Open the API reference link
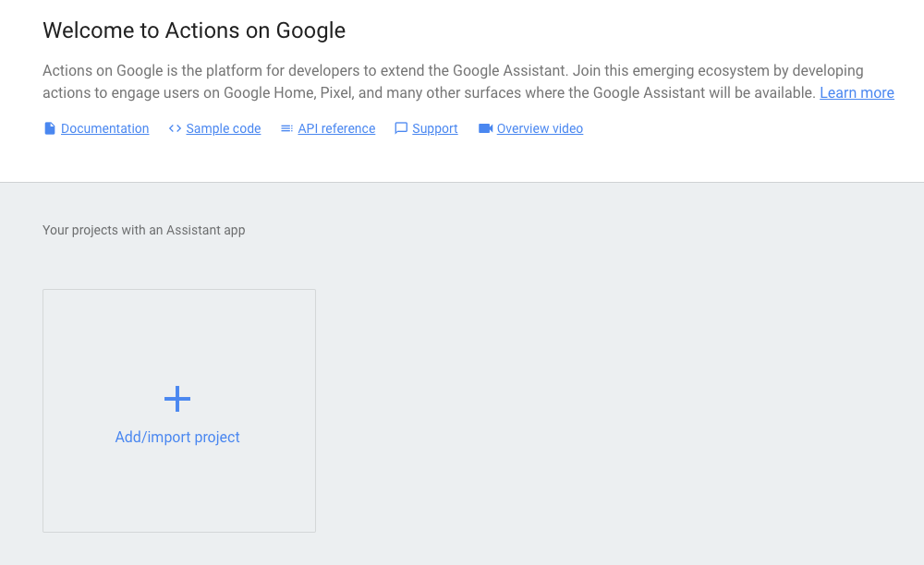This screenshot has width=924, height=565. (336, 128)
